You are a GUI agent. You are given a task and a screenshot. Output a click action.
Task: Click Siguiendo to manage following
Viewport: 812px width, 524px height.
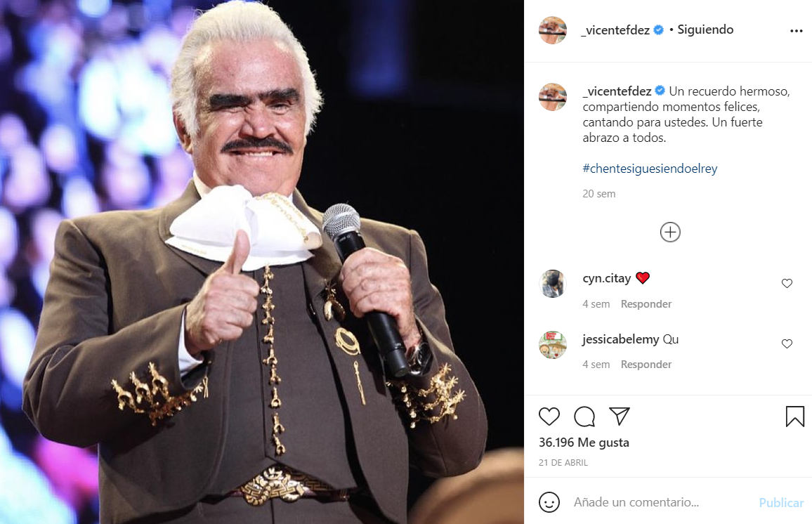[705, 30]
